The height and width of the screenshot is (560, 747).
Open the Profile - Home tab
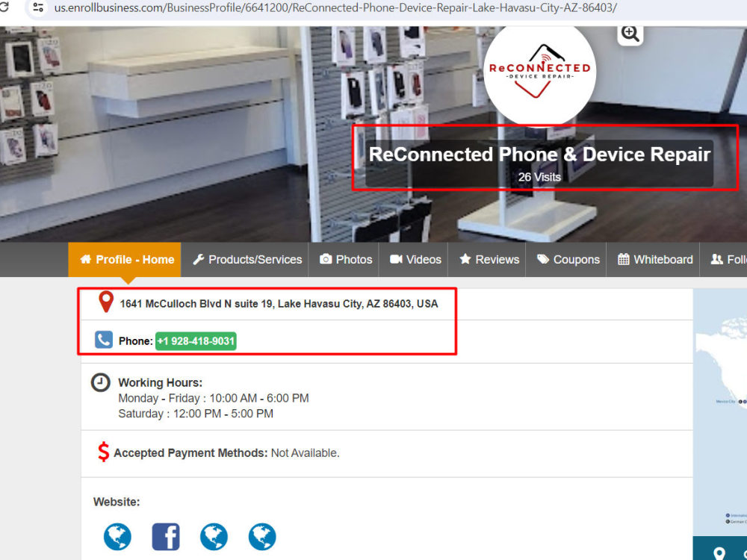(125, 260)
